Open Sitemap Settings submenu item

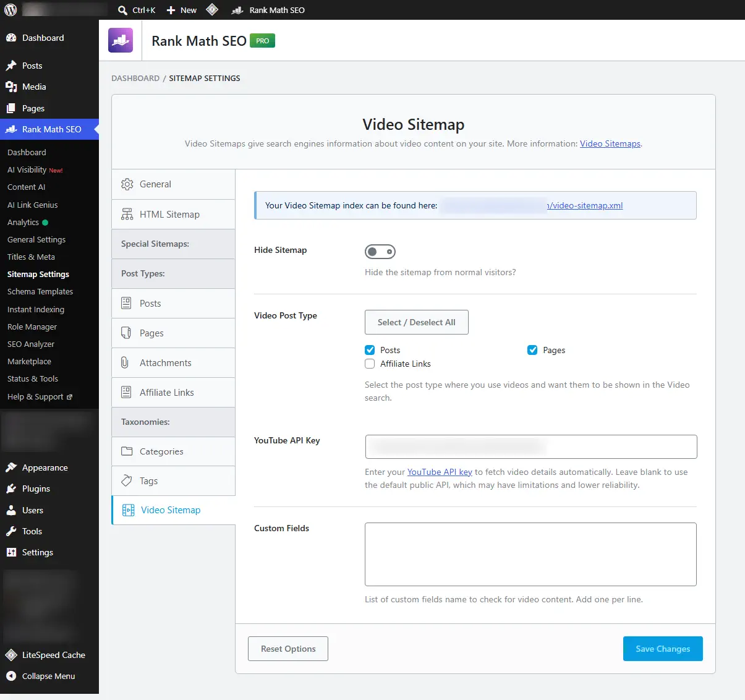coord(38,274)
